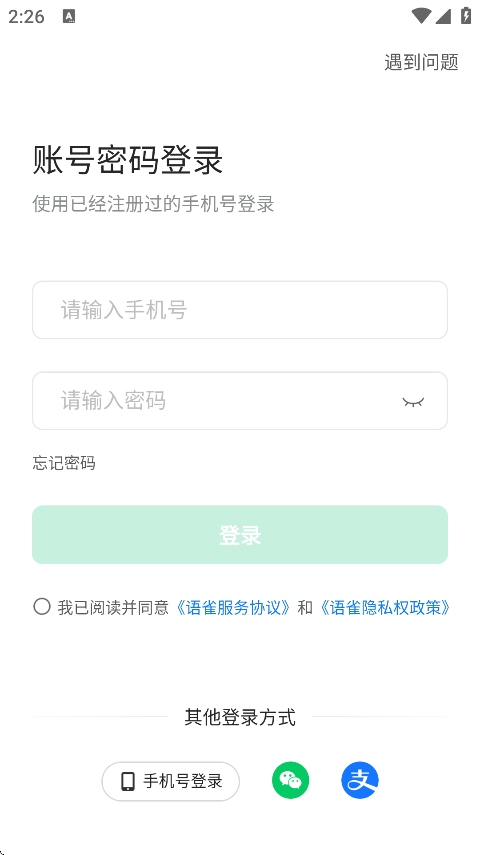Toggle password visibility eye icon

tap(413, 402)
